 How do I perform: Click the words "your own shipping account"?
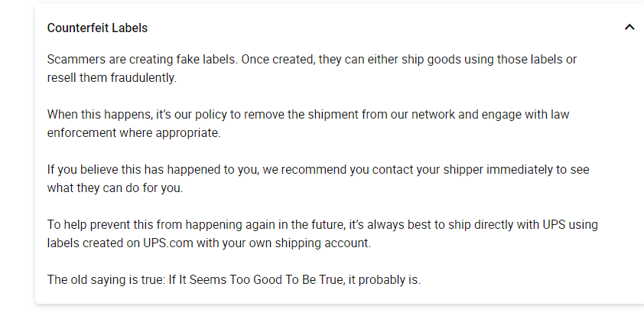pyautogui.click(x=295, y=243)
